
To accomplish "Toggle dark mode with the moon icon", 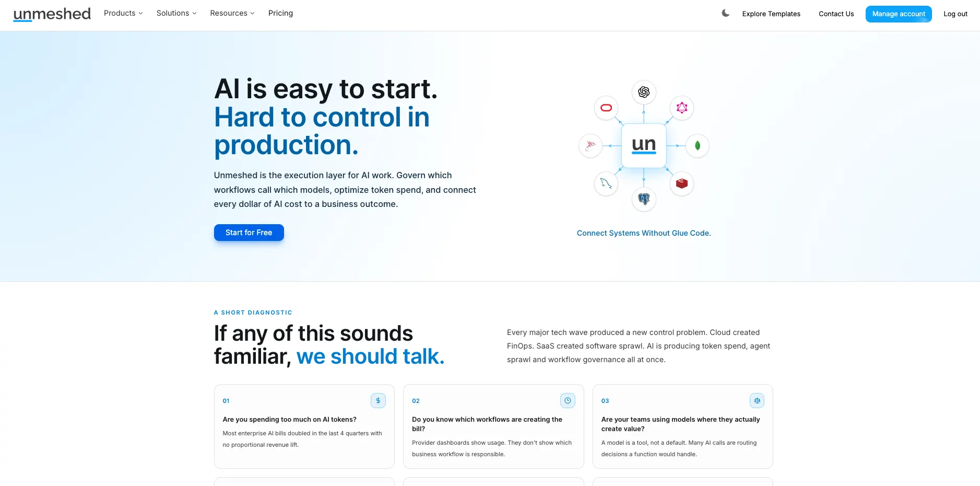I will coord(725,13).
